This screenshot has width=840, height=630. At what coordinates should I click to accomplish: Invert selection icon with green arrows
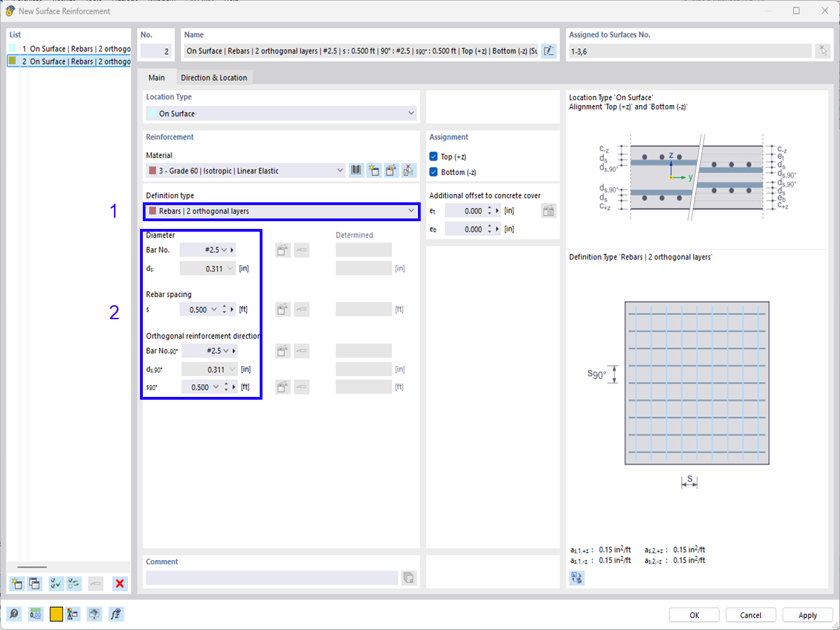click(x=73, y=583)
